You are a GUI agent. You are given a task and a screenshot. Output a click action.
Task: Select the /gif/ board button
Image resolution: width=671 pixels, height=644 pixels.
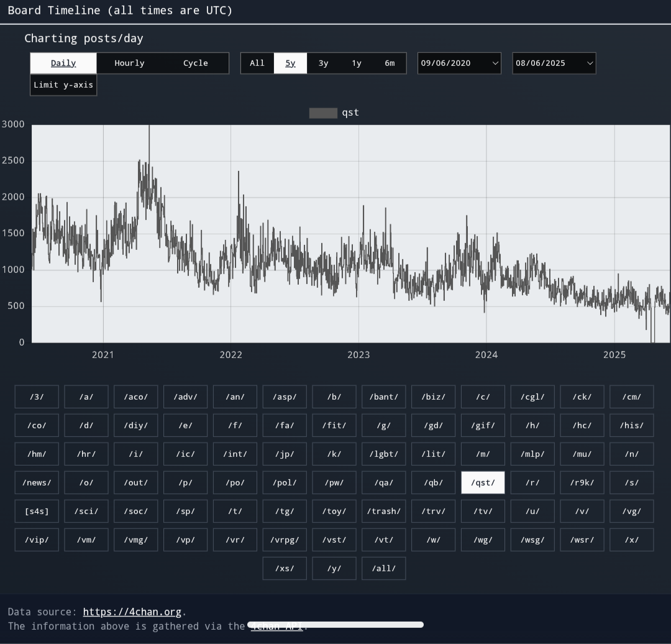[483, 426]
